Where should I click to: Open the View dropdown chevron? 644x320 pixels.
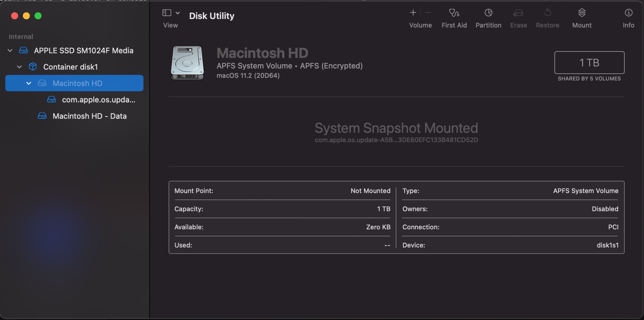click(178, 13)
